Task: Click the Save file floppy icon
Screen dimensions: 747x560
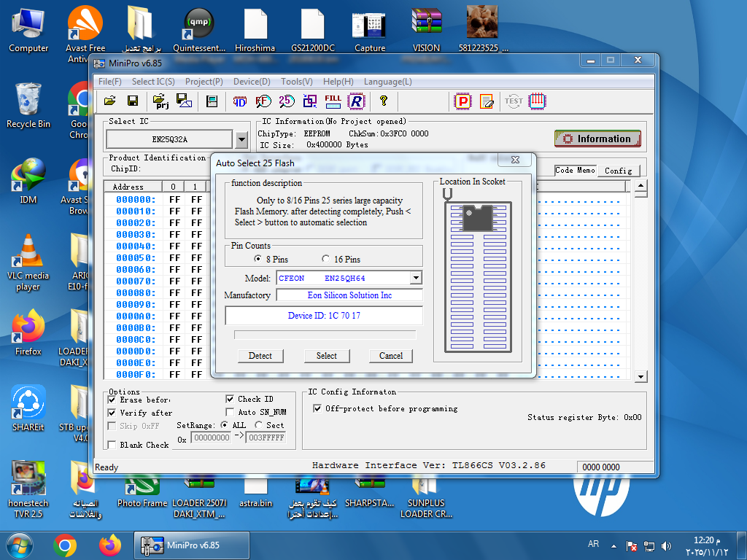Action: (x=133, y=101)
